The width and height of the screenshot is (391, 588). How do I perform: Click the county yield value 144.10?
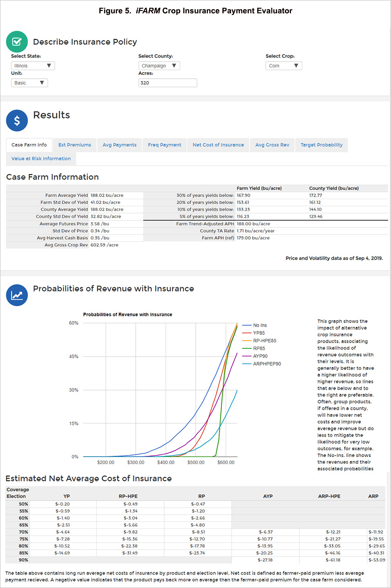[x=315, y=209]
